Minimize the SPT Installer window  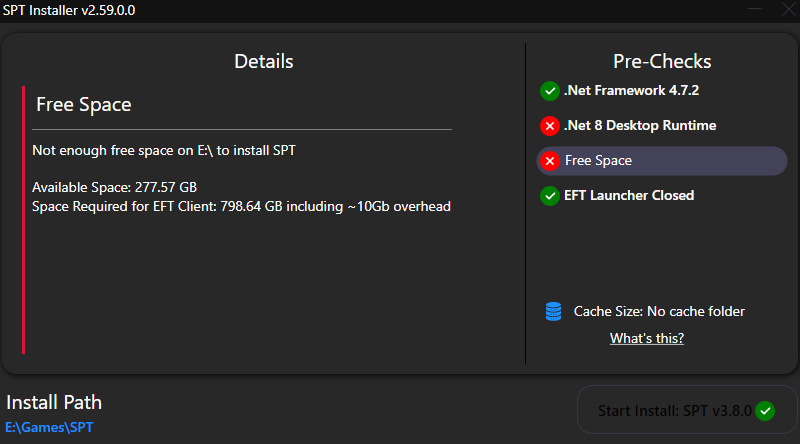(x=752, y=10)
